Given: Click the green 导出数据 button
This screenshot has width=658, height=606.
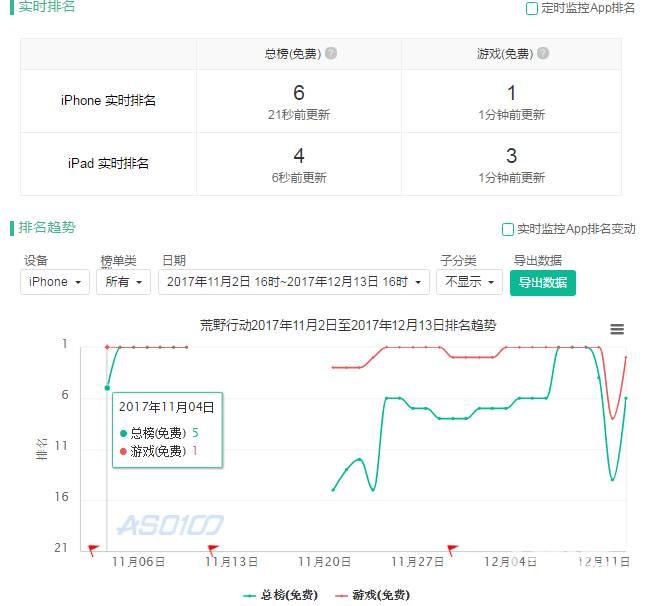Looking at the screenshot, I should [543, 283].
